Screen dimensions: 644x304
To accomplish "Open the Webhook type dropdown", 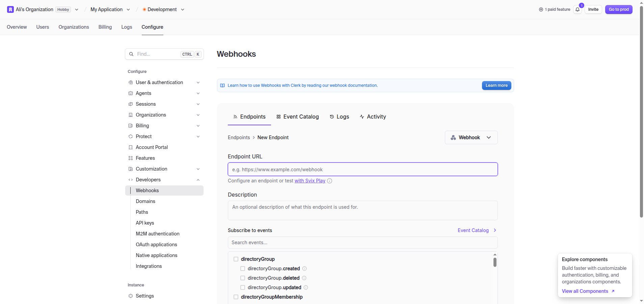I will [x=471, y=137].
